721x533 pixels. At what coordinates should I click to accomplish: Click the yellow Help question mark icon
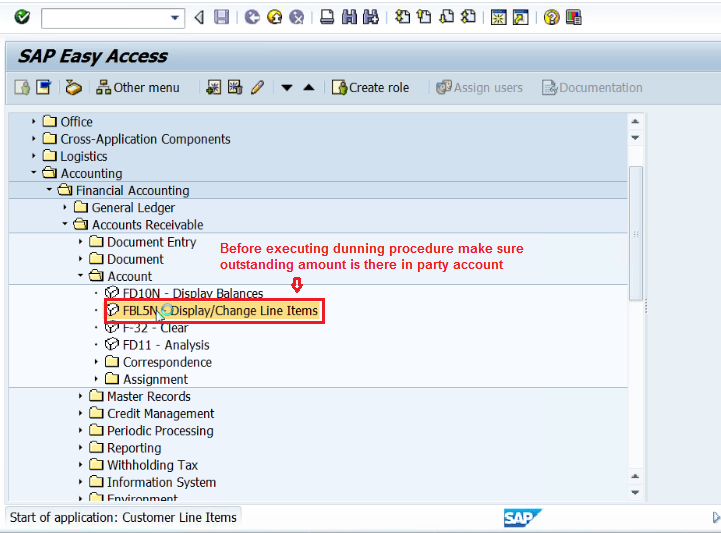[551, 17]
